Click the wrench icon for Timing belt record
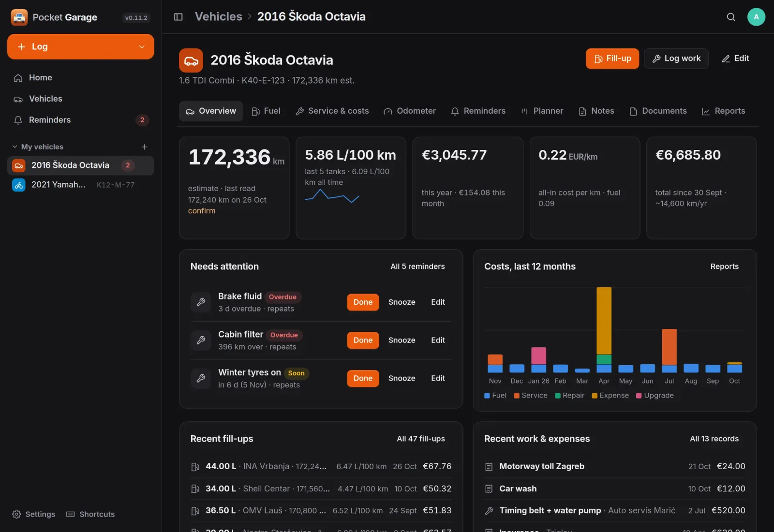The width and height of the screenshot is (774, 532). point(489,511)
